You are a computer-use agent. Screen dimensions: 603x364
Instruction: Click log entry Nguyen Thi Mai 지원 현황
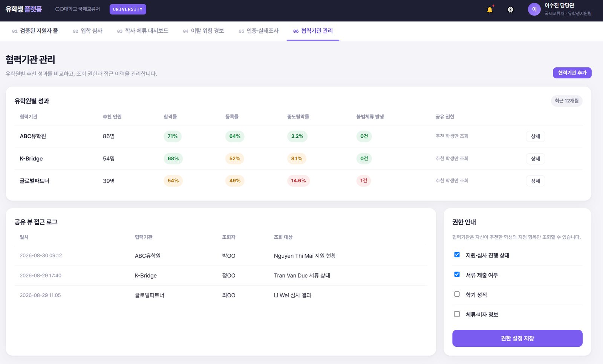point(305,256)
